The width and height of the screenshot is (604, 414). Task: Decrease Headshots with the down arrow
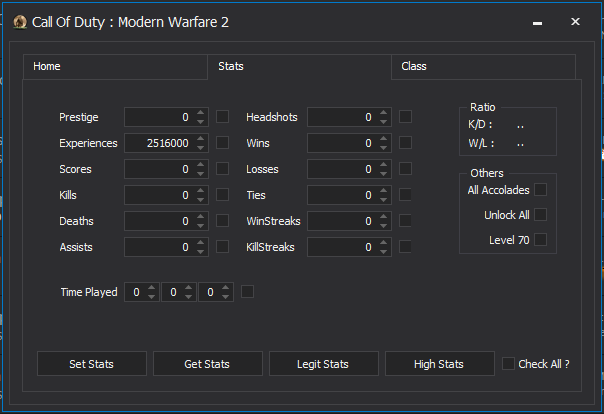pyautogui.click(x=383, y=122)
